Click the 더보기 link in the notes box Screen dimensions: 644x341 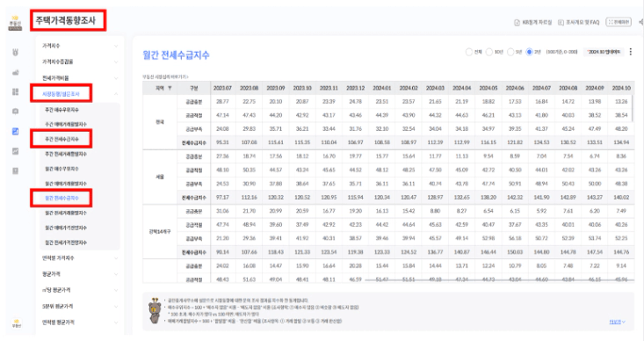[x=617, y=322]
